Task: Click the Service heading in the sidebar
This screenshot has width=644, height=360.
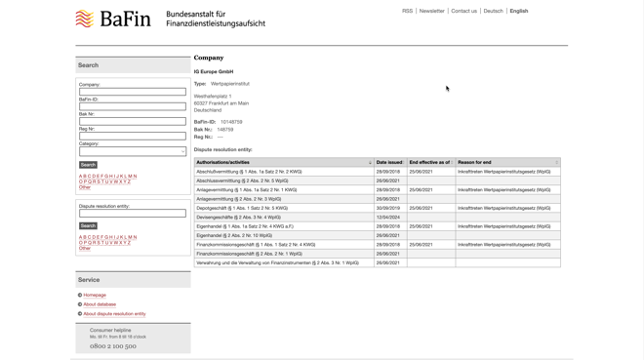Action: (89, 280)
